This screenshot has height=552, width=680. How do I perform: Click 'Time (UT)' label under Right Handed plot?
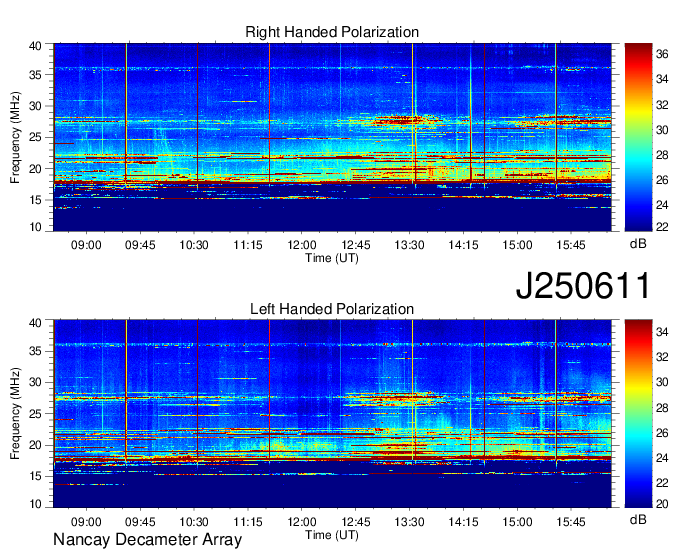click(x=332, y=258)
